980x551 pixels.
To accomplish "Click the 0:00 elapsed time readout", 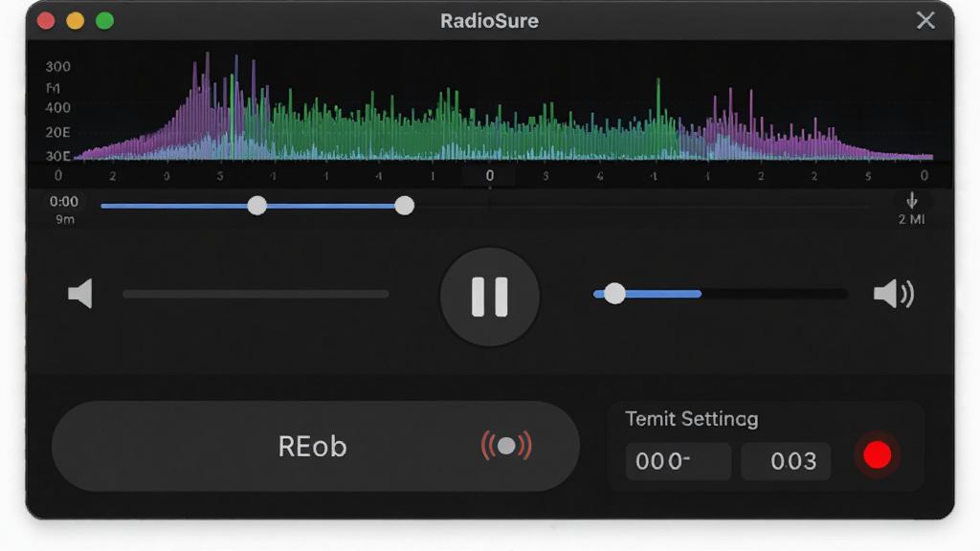I will click(x=64, y=202).
